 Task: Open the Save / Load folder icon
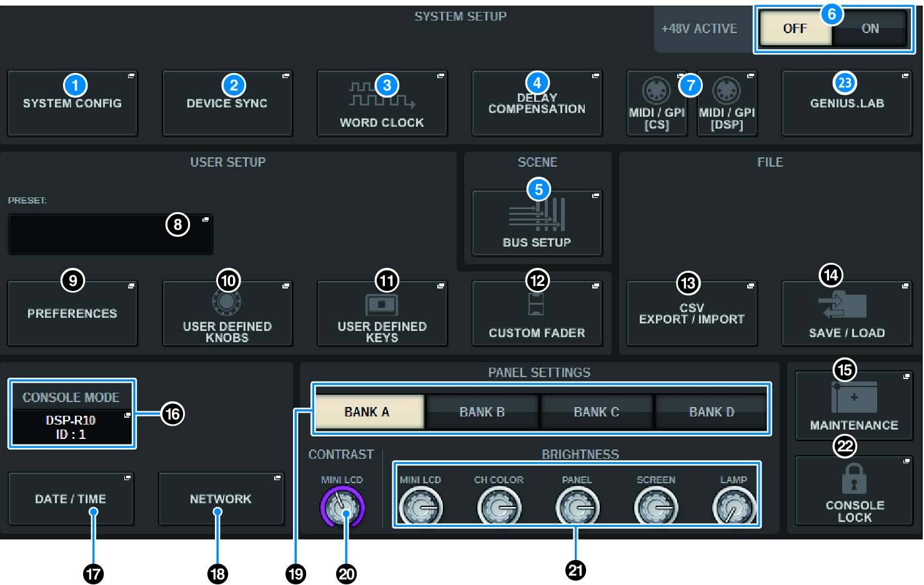[x=843, y=306]
